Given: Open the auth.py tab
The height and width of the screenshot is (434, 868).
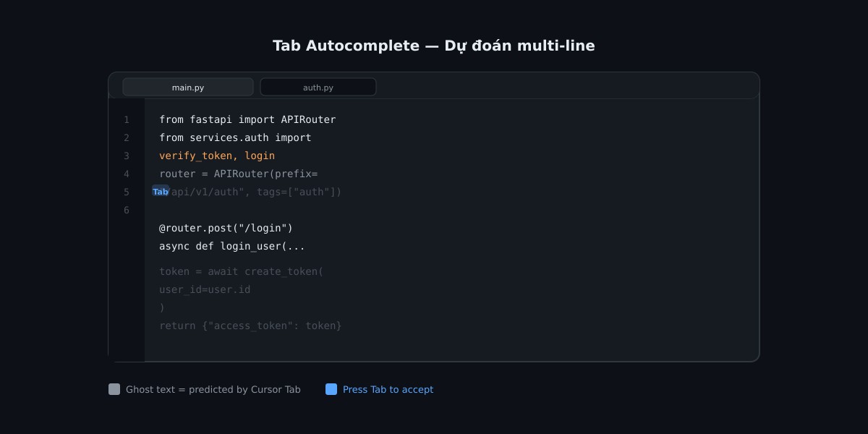Looking at the screenshot, I should click(318, 87).
